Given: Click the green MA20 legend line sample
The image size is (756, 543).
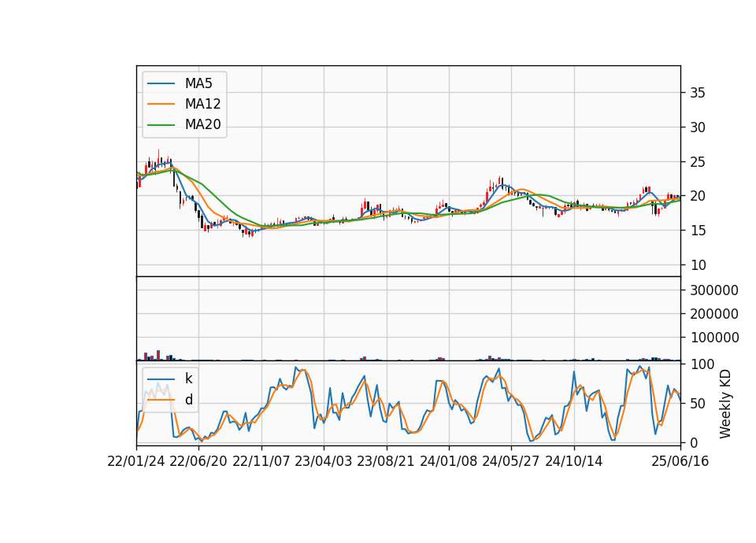Looking at the screenshot, I should (161, 125).
